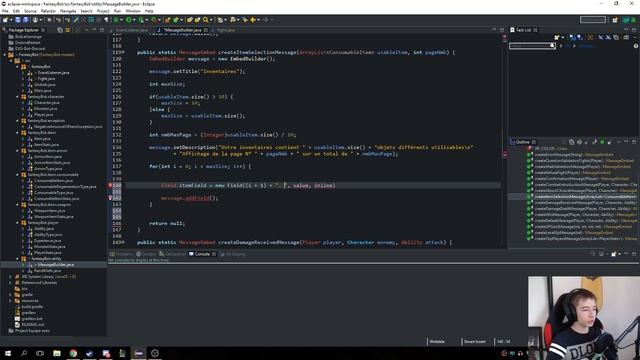This screenshot has width=640, height=360.
Task: Click the yellow Back navigation arrow
Action: [253, 20]
